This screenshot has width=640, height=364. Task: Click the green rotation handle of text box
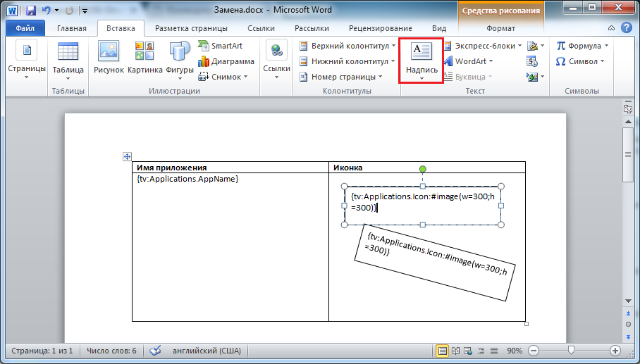(x=423, y=169)
